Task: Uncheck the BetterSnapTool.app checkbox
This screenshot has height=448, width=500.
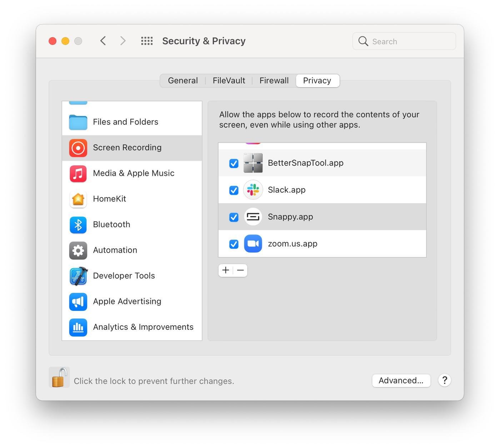Action: (x=234, y=163)
